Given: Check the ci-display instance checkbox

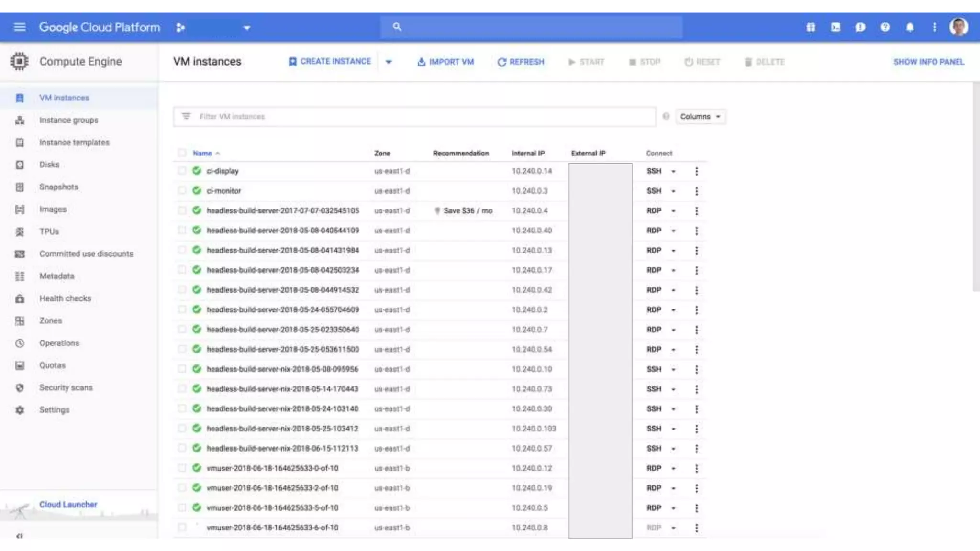Looking at the screenshot, I should pos(182,171).
